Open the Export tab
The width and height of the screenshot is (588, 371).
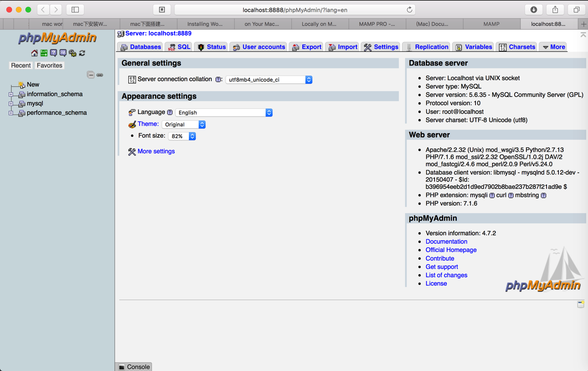pyautogui.click(x=307, y=47)
